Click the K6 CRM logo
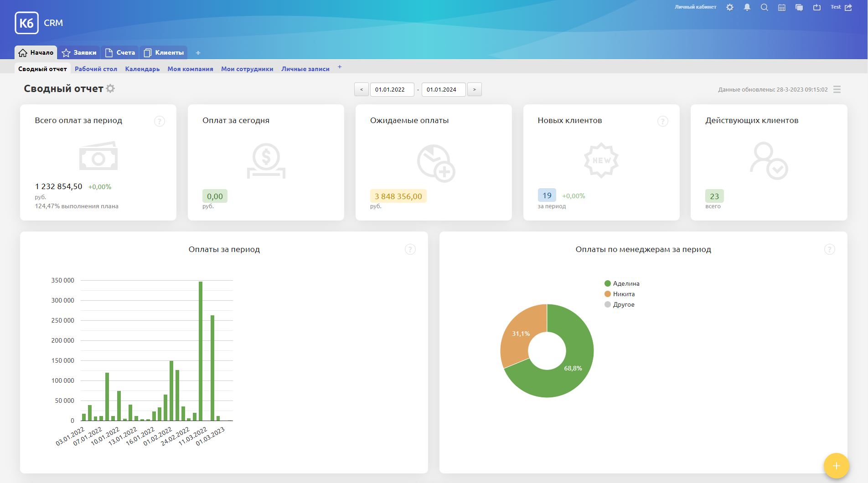This screenshot has width=868, height=483. tap(39, 23)
